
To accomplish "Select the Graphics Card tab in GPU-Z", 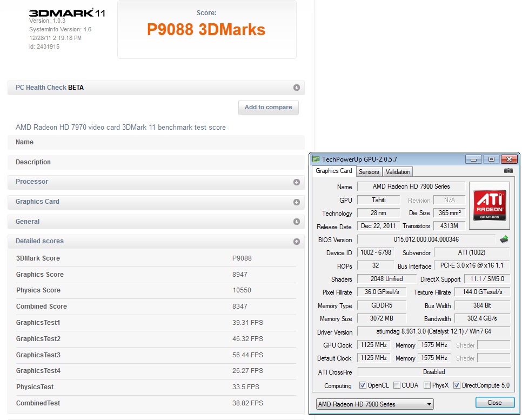I will pyautogui.click(x=333, y=171).
